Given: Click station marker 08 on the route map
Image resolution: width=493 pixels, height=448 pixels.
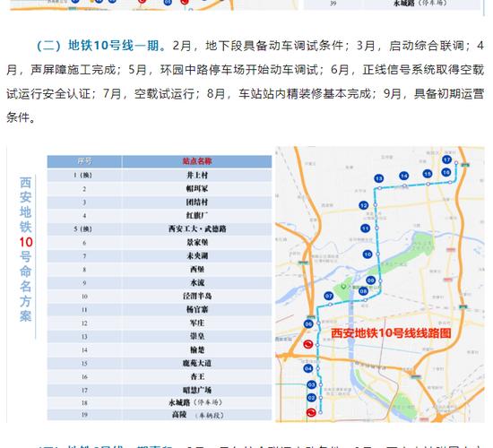Looking at the screenshot, I should point(363,291).
